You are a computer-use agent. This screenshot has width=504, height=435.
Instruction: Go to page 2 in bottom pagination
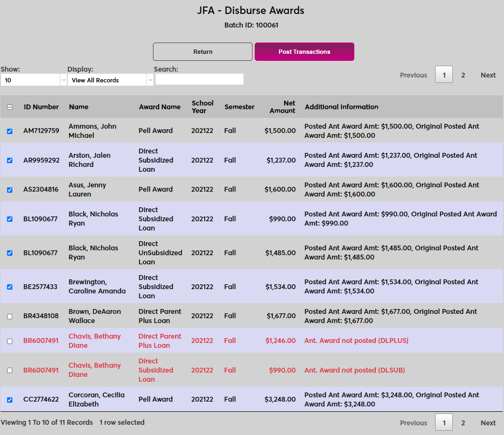pyautogui.click(x=463, y=423)
